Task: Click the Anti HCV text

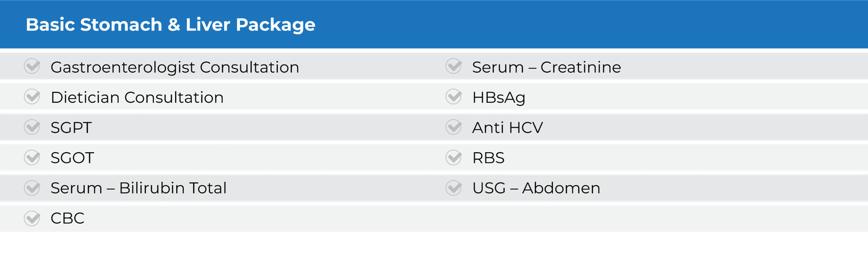Action: tap(507, 128)
